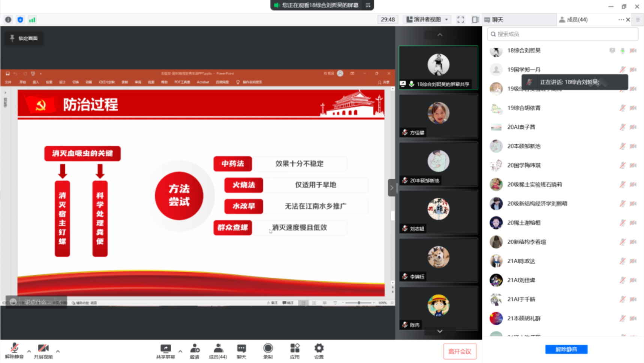The width and height of the screenshot is (644, 363).
Task: Open meeting Settings (设置) gear
Action: [319, 351]
